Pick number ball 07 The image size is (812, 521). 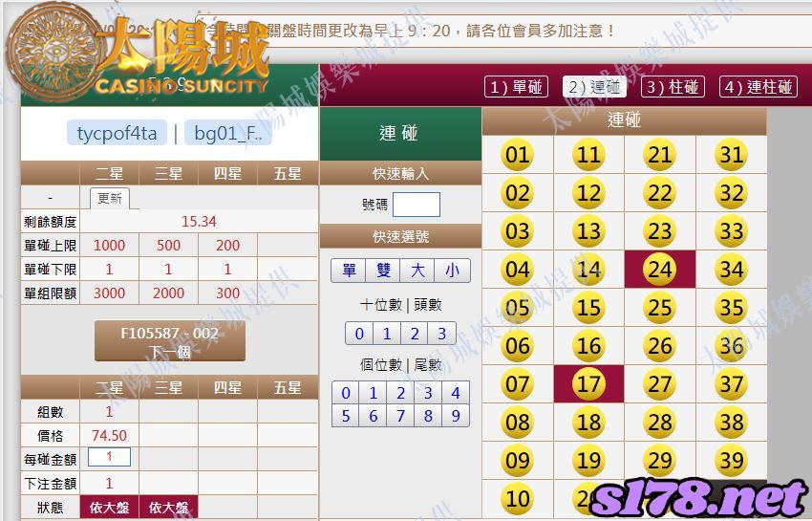[x=518, y=384]
